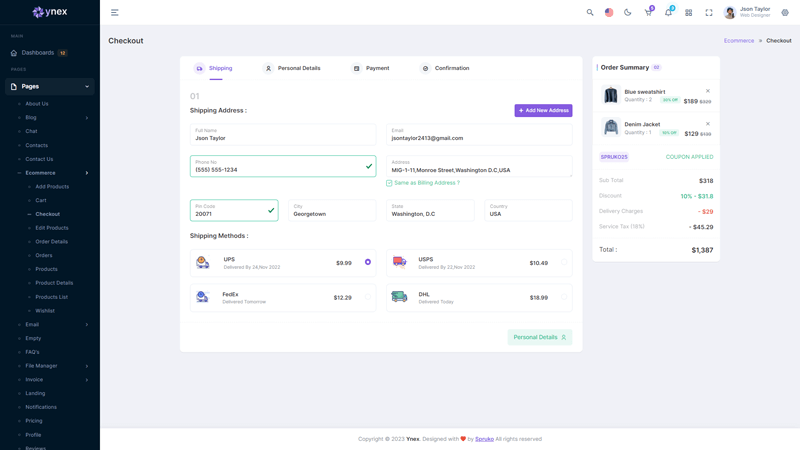The image size is (800, 450).
Task: Open the shopping cart icon in header
Action: pos(648,13)
